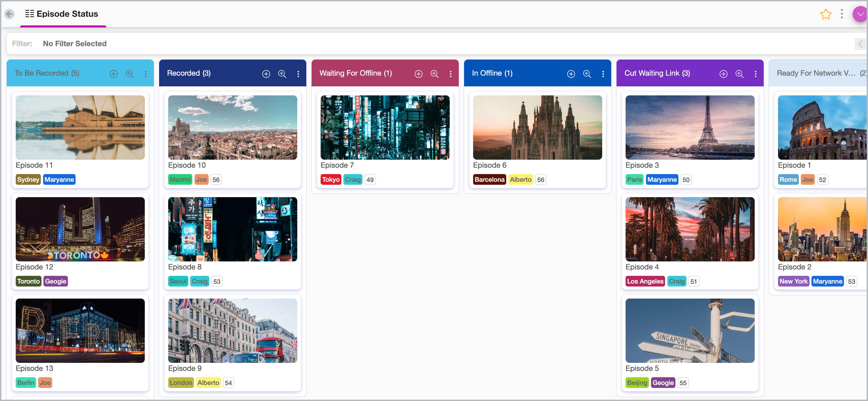This screenshot has height=401, width=868.
Task: Expand the magenta user avatar dropdown
Action: click(x=860, y=14)
